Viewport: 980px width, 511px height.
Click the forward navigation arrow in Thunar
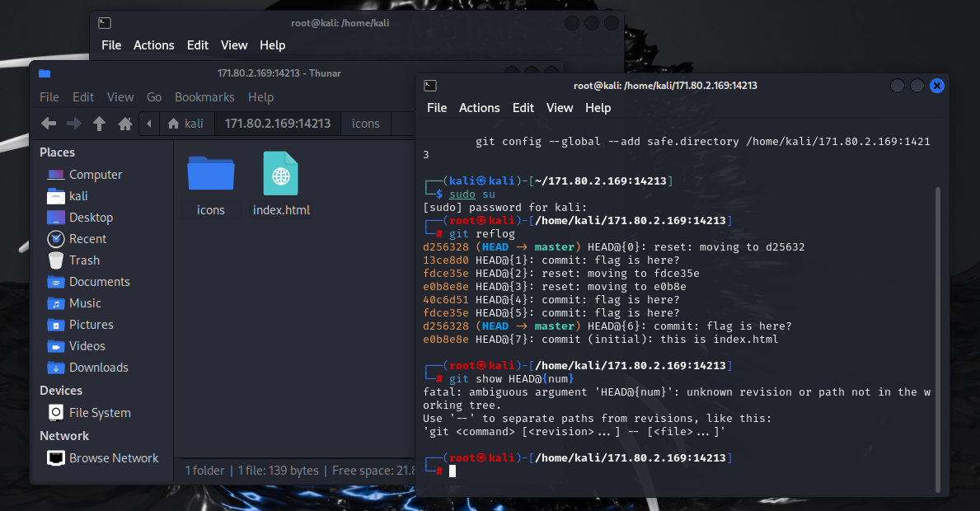[x=73, y=123]
